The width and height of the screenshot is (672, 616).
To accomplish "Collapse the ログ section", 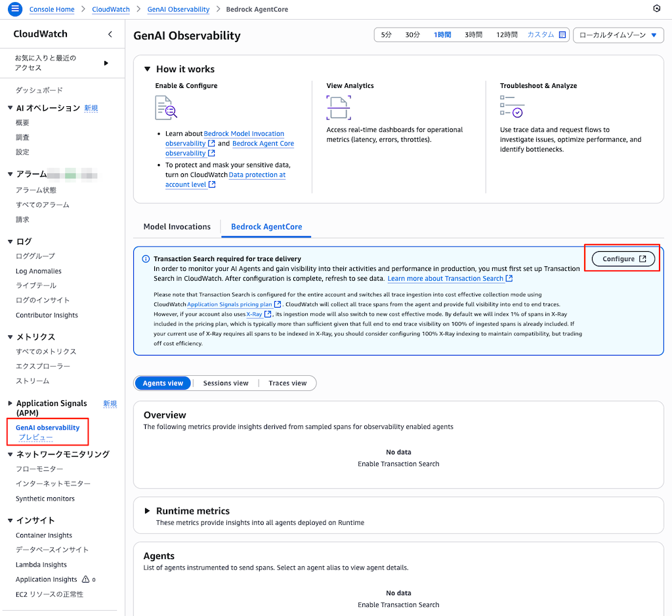I will pyautogui.click(x=10, y=241).
